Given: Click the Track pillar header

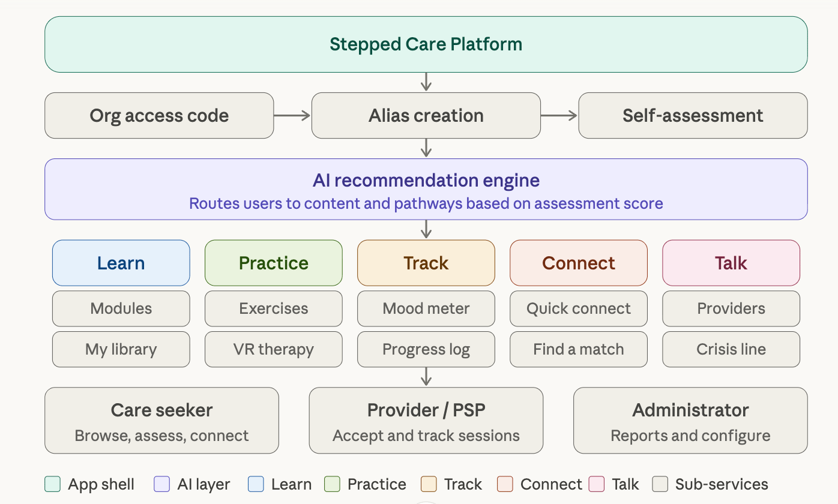Looking at the screenshot, I should tap(426, 263).
